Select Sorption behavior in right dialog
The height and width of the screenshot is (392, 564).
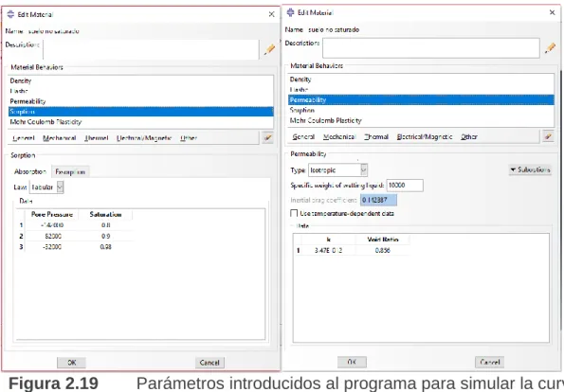tap(421, 110)
